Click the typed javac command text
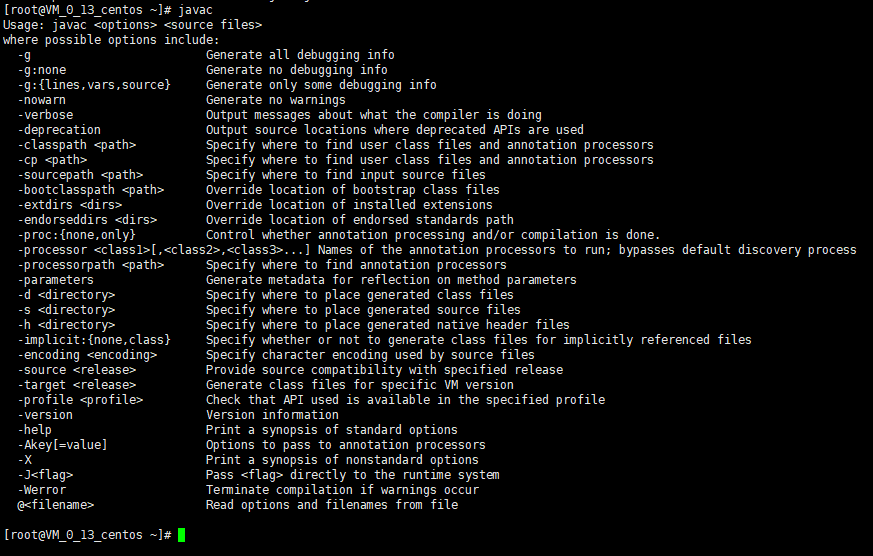Viewport: 873px width, 556px height. 195,10
